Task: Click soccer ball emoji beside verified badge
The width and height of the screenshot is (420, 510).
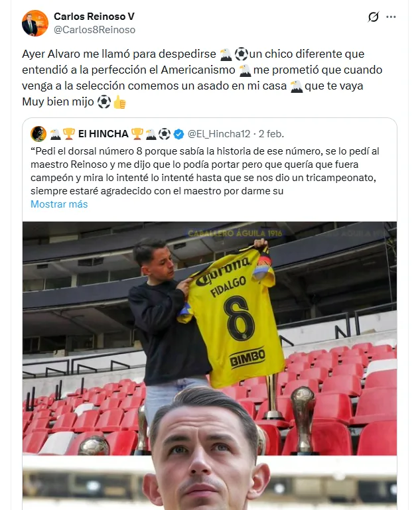Action: [165, 134]
